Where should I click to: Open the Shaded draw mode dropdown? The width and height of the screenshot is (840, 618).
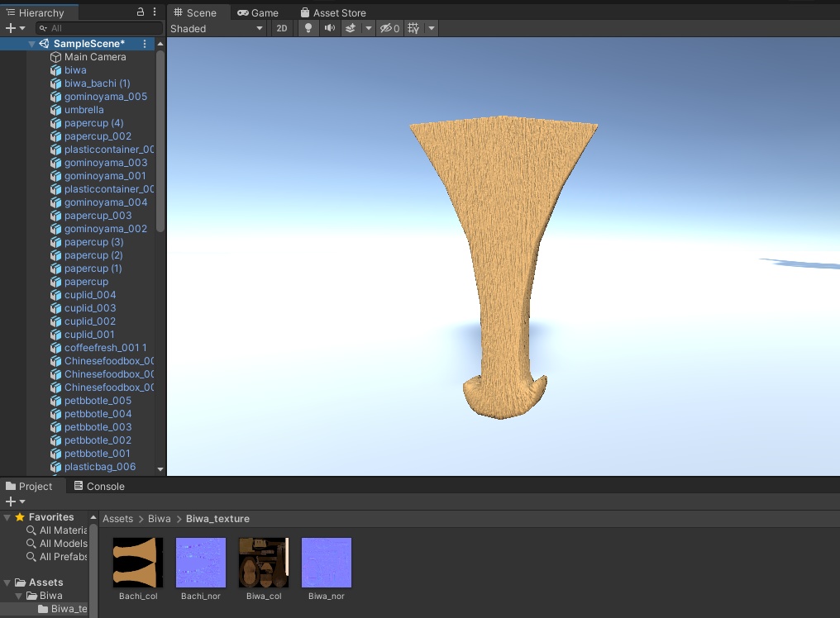click(217, 27)
